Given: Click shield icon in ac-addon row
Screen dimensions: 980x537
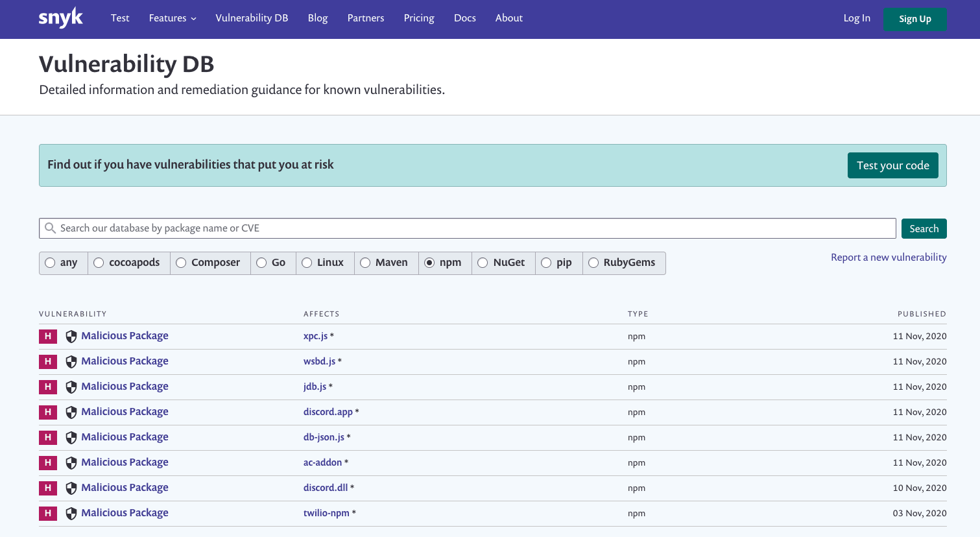Looking at the screenshot, I should point(71,463).
